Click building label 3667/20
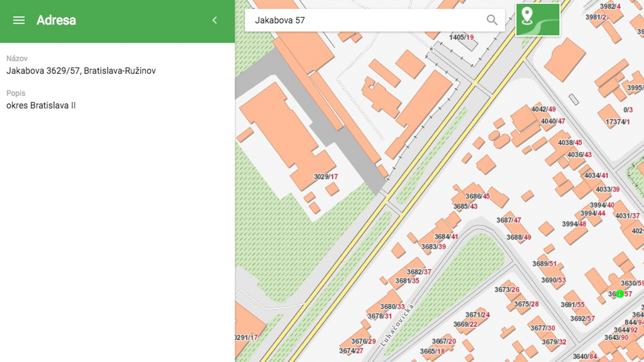The image size is (644, 362). click(x=444, y=342)
